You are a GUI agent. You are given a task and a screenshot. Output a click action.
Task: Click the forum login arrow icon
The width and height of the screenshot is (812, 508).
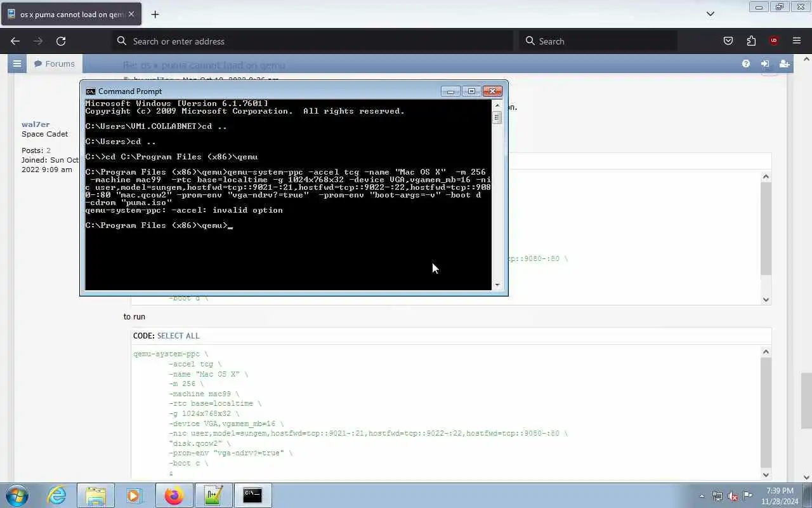[x=765, y=63]
